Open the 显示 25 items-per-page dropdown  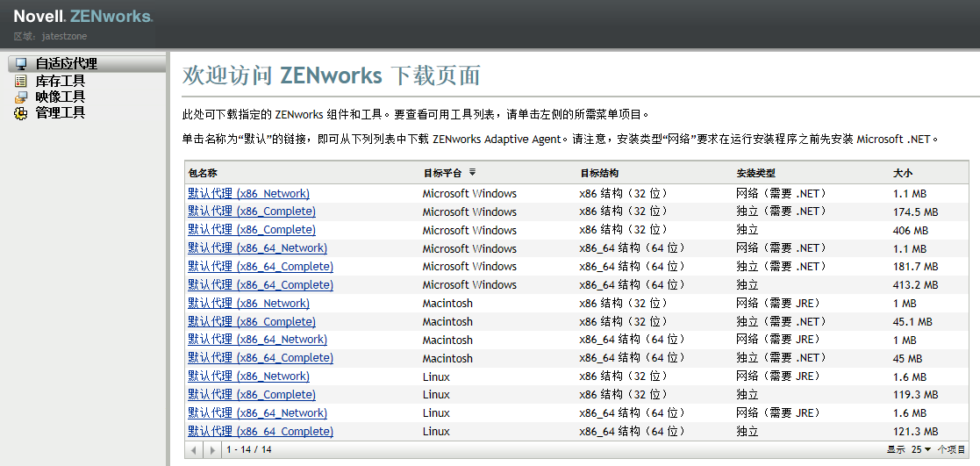[920, 449]
